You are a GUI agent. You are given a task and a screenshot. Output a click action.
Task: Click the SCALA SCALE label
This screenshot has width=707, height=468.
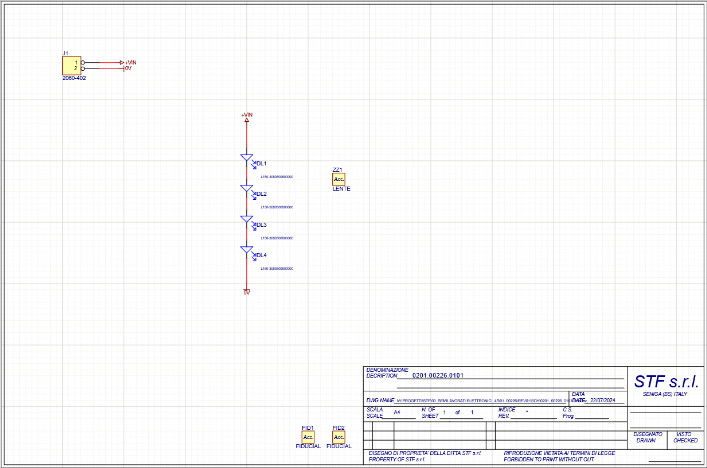375,413
